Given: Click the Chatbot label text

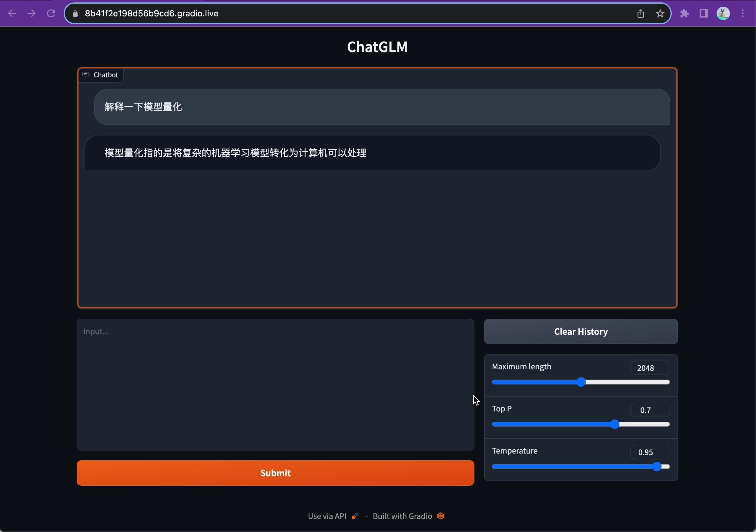Looking at the screenshot, I should pyautogui.click(x=106, y=75).
